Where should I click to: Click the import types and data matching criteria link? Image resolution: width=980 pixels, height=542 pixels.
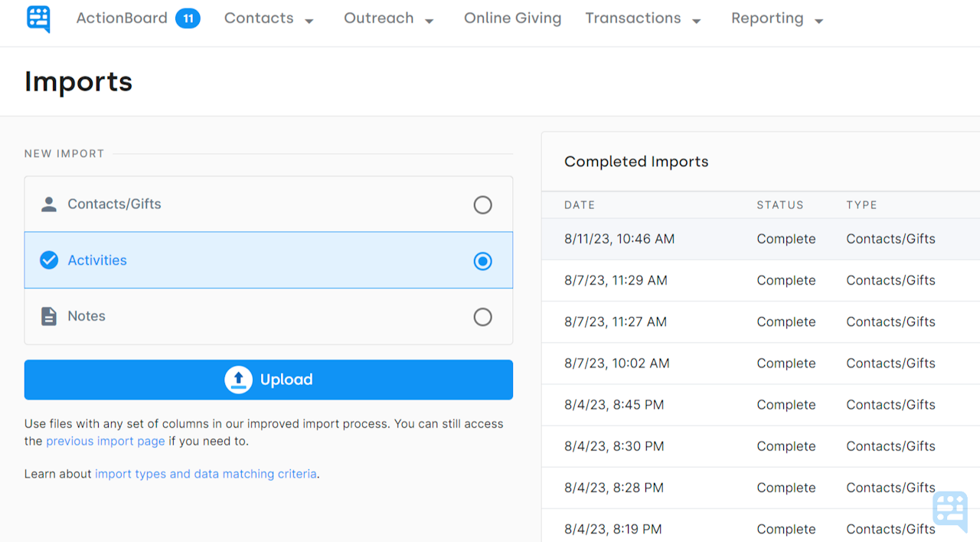coord(206,473)
